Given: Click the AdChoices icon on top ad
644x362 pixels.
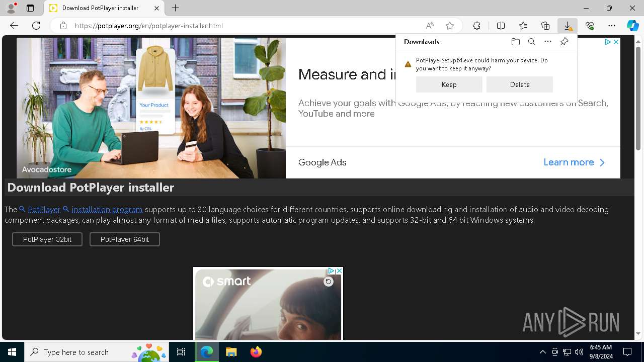Looking at the screenshot, I should [608, 42].
